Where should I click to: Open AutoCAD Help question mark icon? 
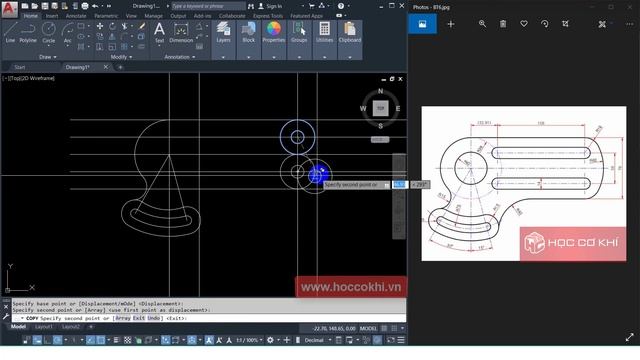(341, 6)
